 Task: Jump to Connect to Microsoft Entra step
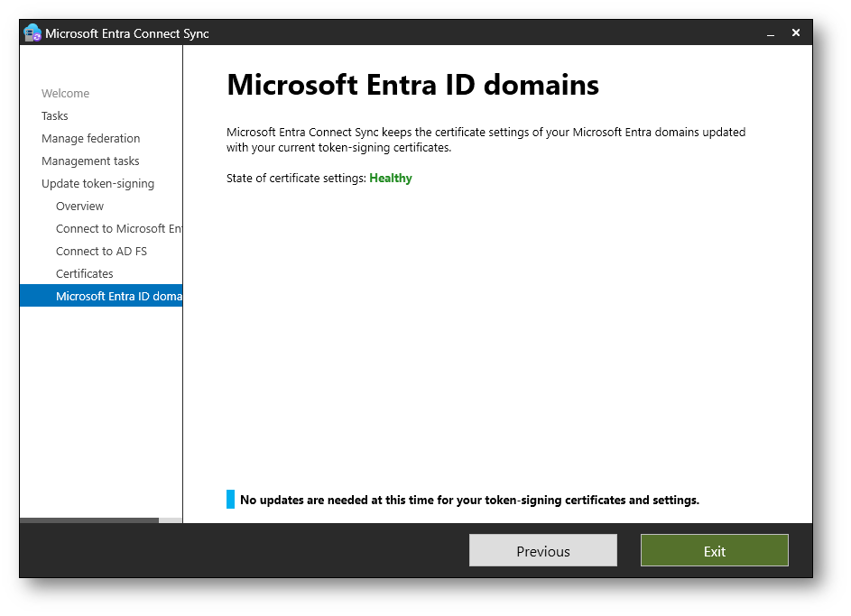point(118,229)
